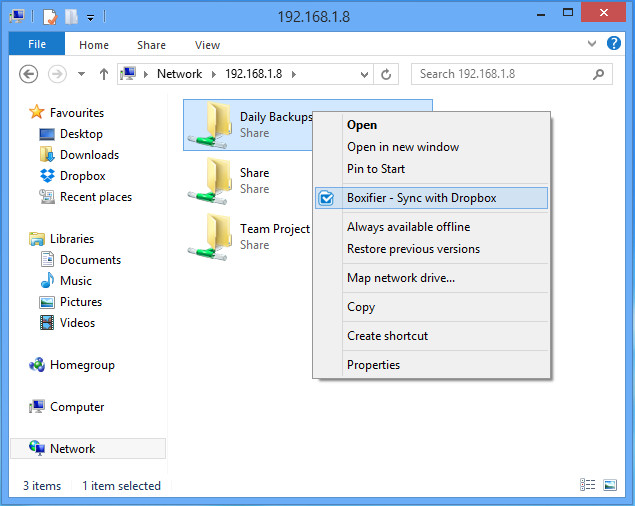This screenshot has width=635, height=506.
Task: Open the Home ribbon tab
Action: tap(94, 45)
